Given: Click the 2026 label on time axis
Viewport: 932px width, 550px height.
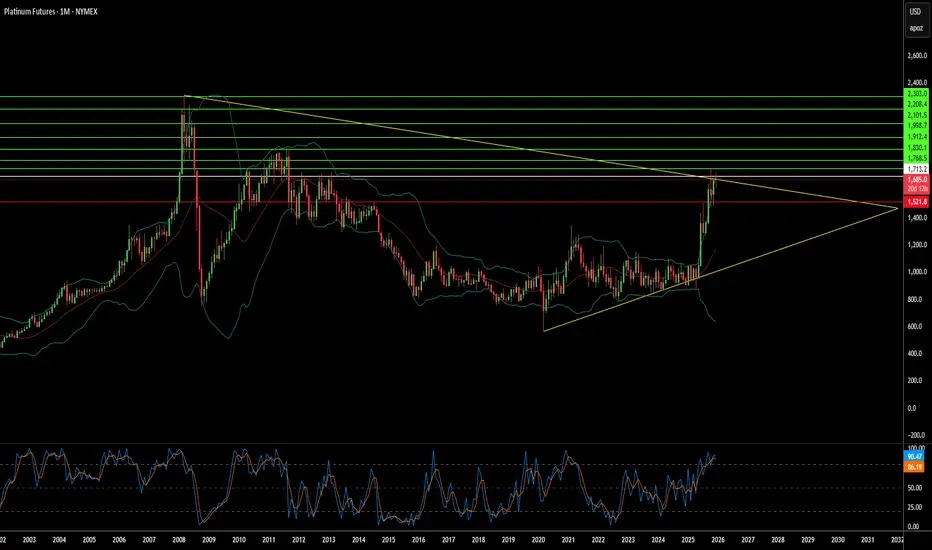Looking at the screenshot, I should (x=717, y=540).
